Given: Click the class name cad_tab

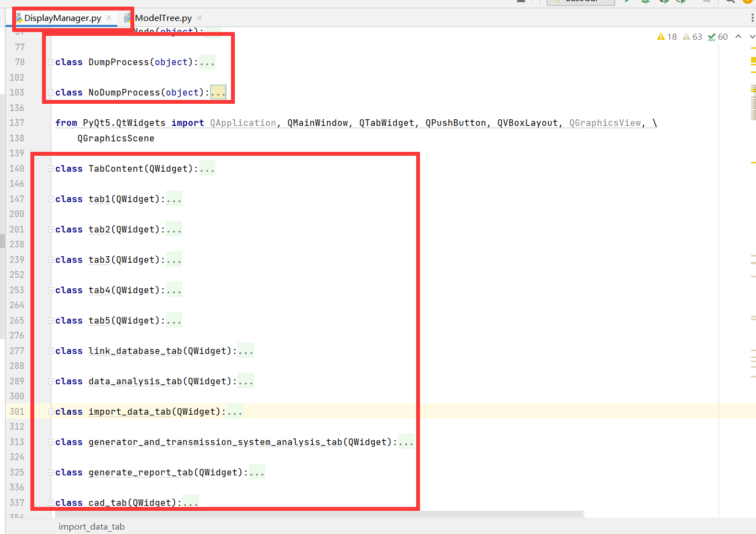Looking at the screenshot, I should click(x=108, y=503).
